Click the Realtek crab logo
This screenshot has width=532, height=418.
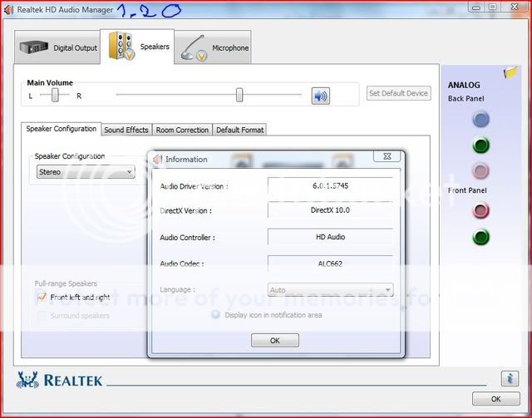[27, 380]
